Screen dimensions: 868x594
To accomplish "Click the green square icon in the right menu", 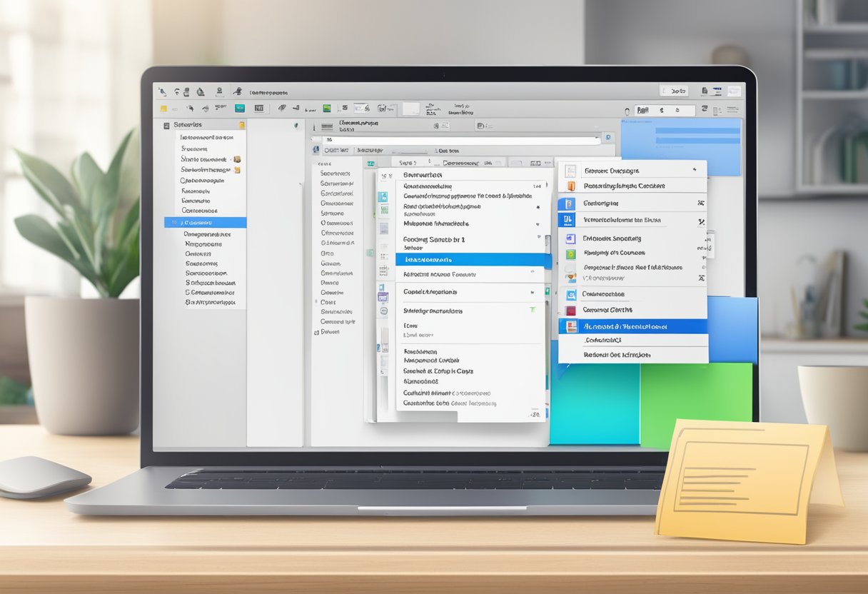I will 570,254.
